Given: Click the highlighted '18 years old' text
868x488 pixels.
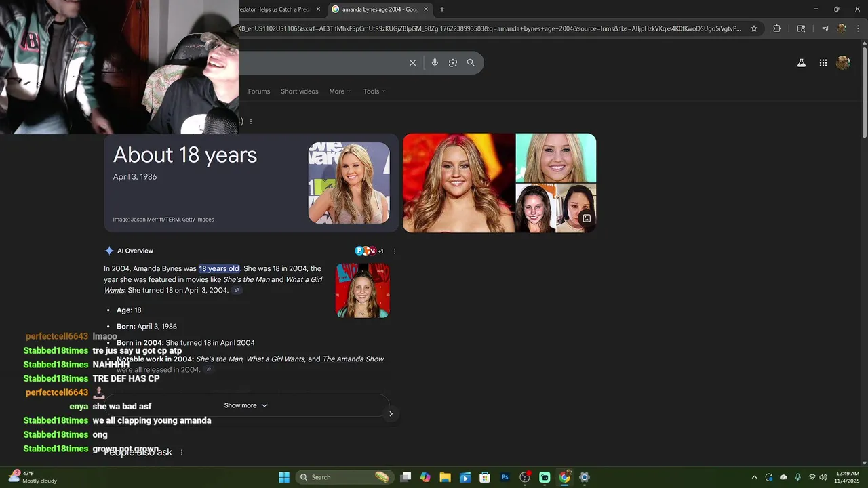Looking at the screenshot, I should coord(219,269).
